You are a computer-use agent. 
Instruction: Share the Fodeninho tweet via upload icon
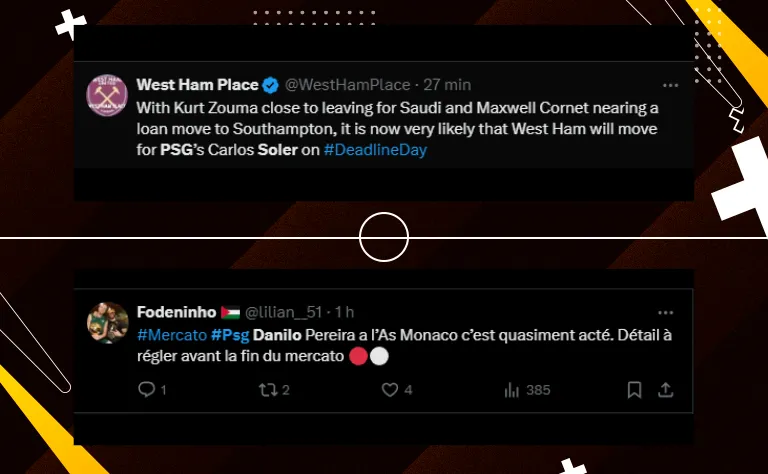pyautogui.click(x=665, y=390)
